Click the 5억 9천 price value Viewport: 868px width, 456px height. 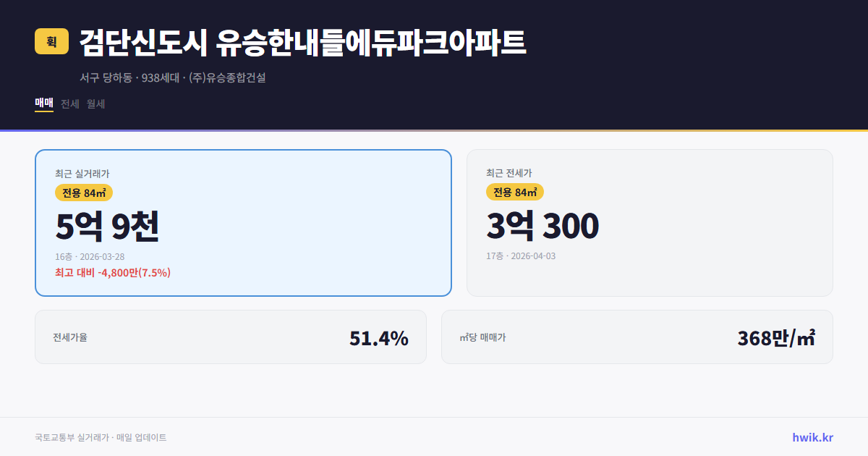pyautogui.click(x=109, y=226)
